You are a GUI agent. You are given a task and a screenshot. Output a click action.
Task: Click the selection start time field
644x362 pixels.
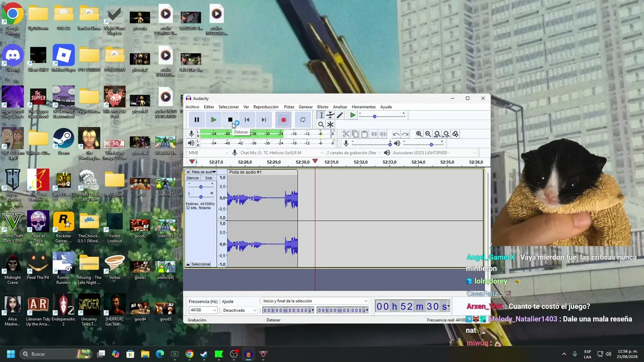(x=288, y=310)
